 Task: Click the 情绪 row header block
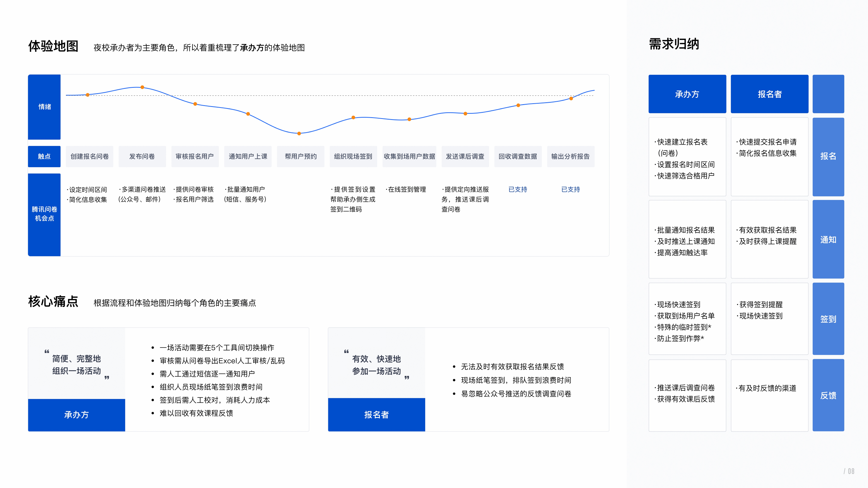pyautogui.click(x=44, y=107)
